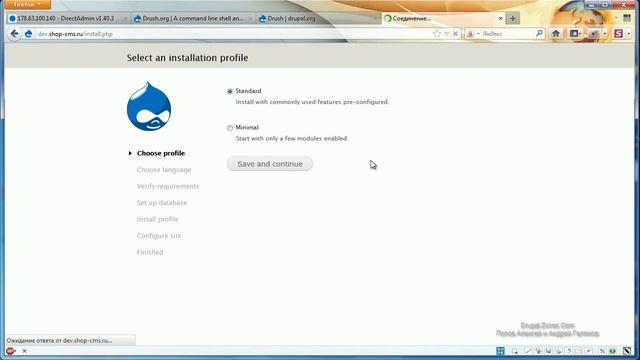Screen dimensions: 640x360
Task: Stop page loading with the address bar X
Action: (x=456, y=34)
